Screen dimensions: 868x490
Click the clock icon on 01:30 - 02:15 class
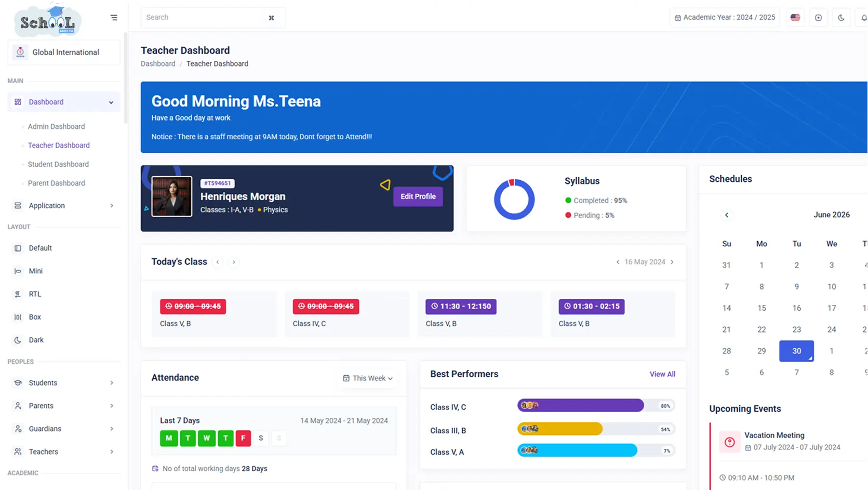567,307
